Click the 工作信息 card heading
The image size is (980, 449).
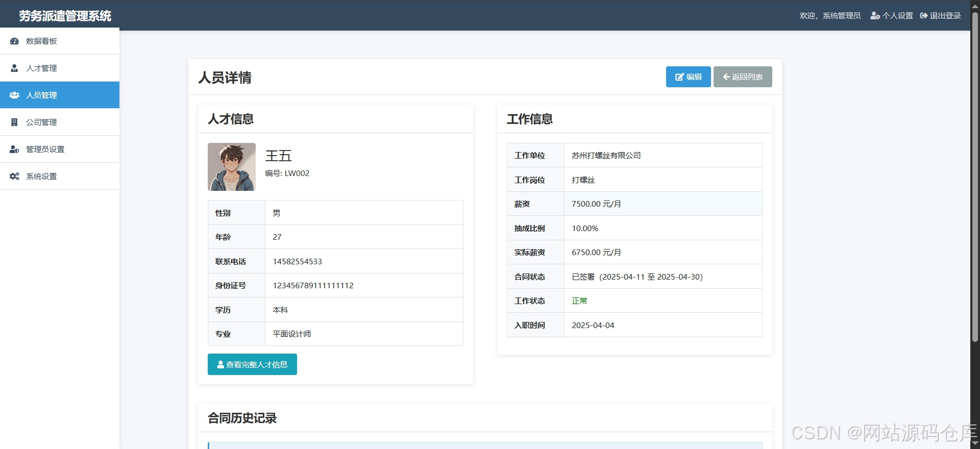[530, 119]
